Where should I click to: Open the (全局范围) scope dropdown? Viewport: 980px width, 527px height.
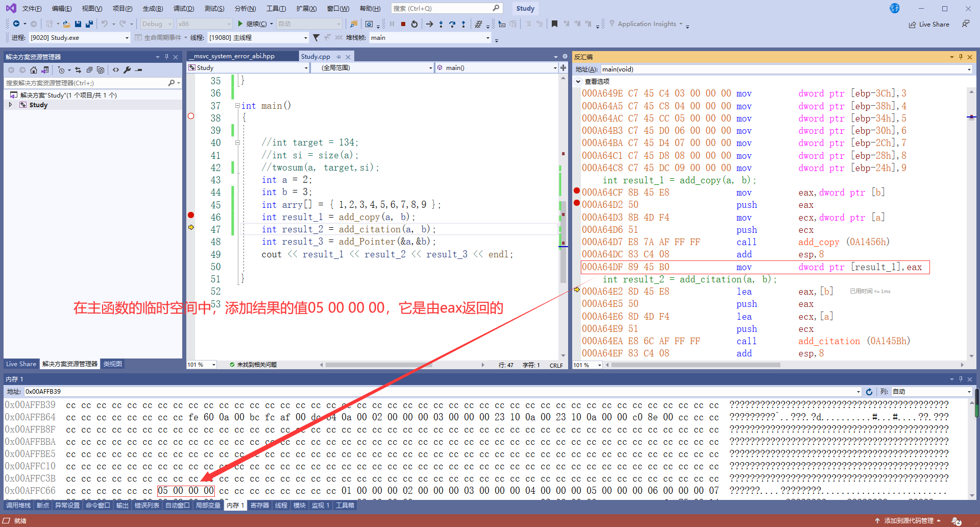373,67
